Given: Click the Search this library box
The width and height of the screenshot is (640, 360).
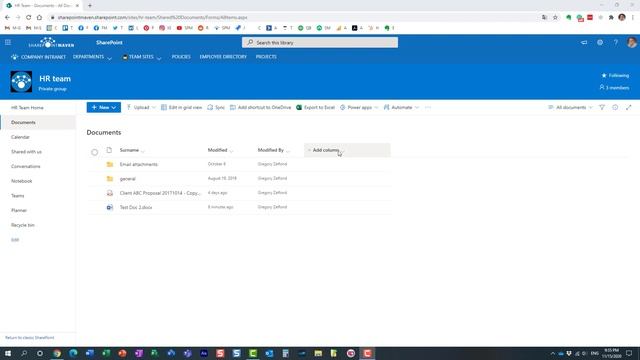Looking at the screenshot, I should [x=320, y=42].
